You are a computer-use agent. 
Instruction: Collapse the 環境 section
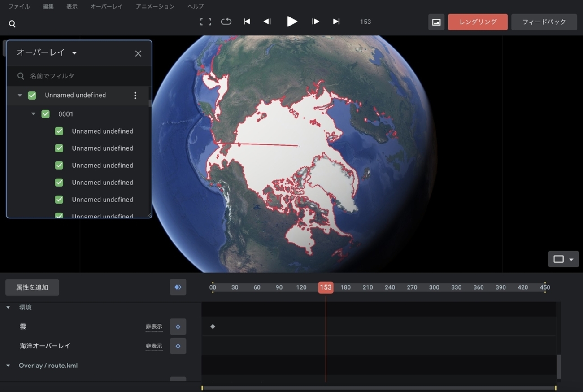pos(8,308)
